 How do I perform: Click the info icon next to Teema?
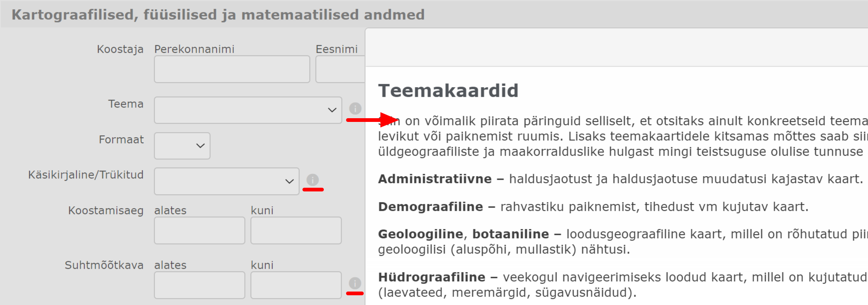(x=355, y=108)
